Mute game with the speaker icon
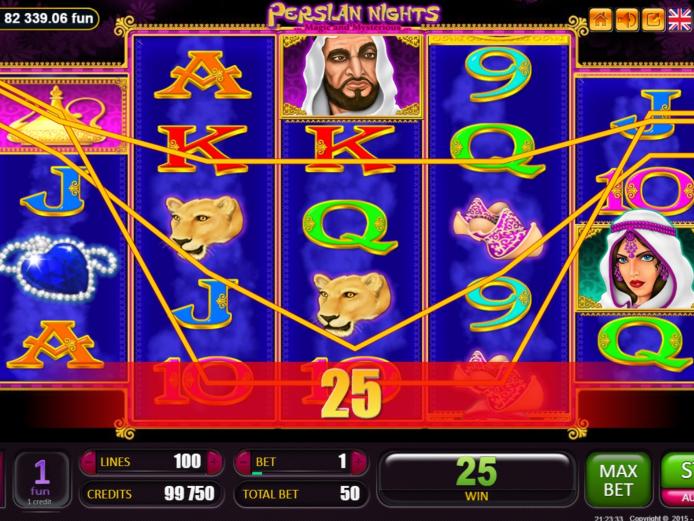 point(627,20)
